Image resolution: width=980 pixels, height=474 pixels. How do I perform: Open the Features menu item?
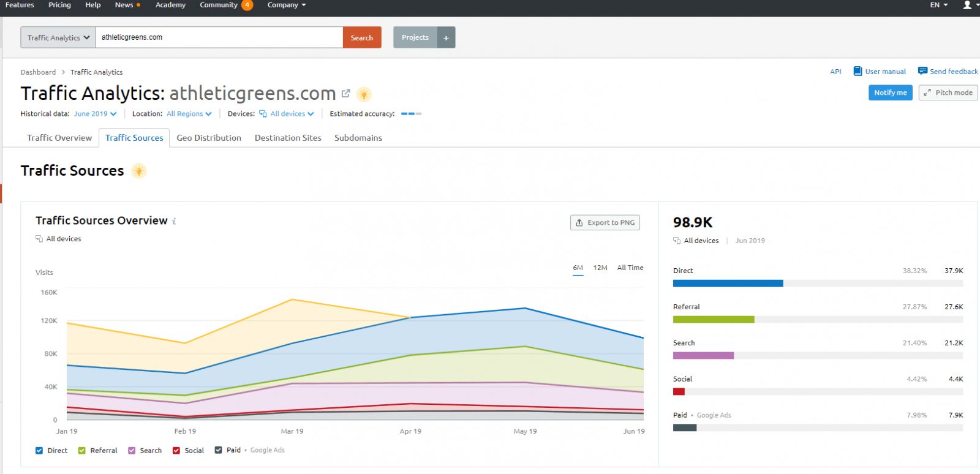(x=20, y=5)
